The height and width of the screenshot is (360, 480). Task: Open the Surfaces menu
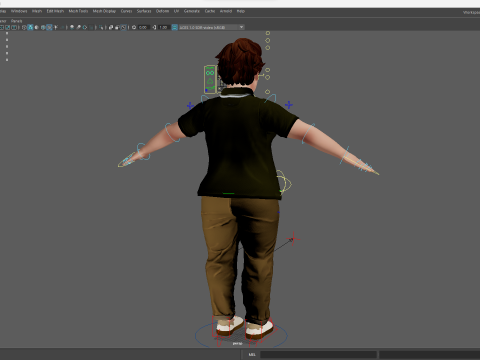tap(144, 11)
